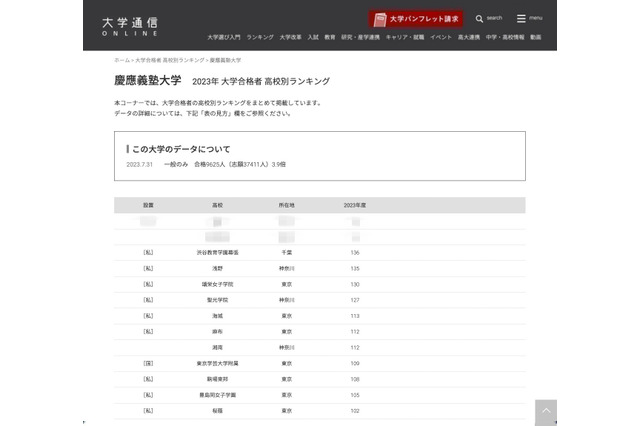Open the ランキング nav item
Image resolution: width=640 pixels, height=426 pixels.
pos(260,37)
